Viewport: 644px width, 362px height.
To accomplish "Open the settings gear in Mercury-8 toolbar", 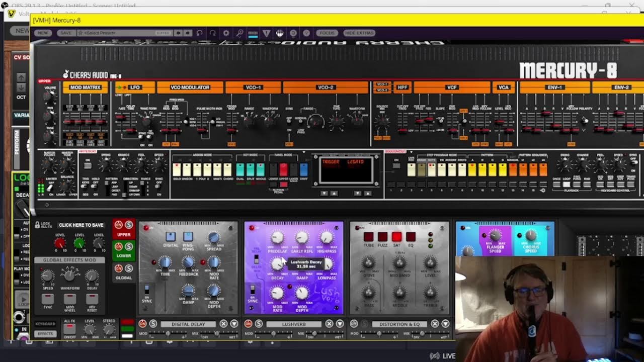I will pyautogui.click(x=226, y=33).
